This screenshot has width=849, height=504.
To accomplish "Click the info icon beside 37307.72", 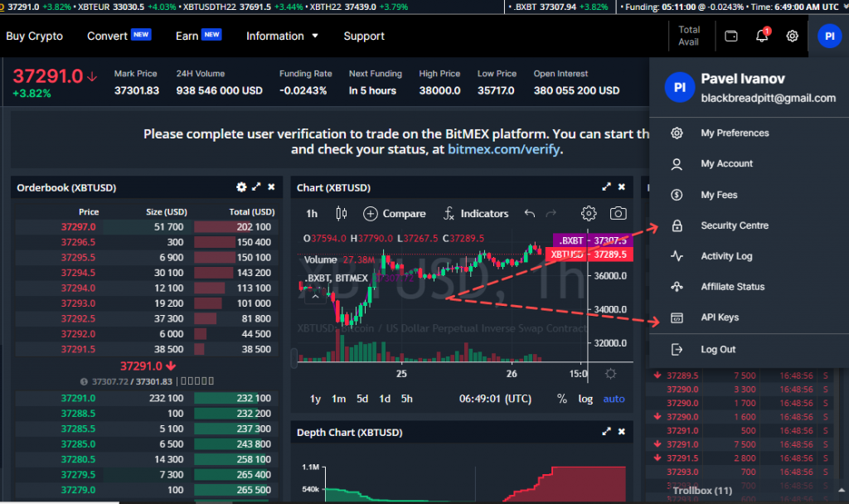I will 84,381.
